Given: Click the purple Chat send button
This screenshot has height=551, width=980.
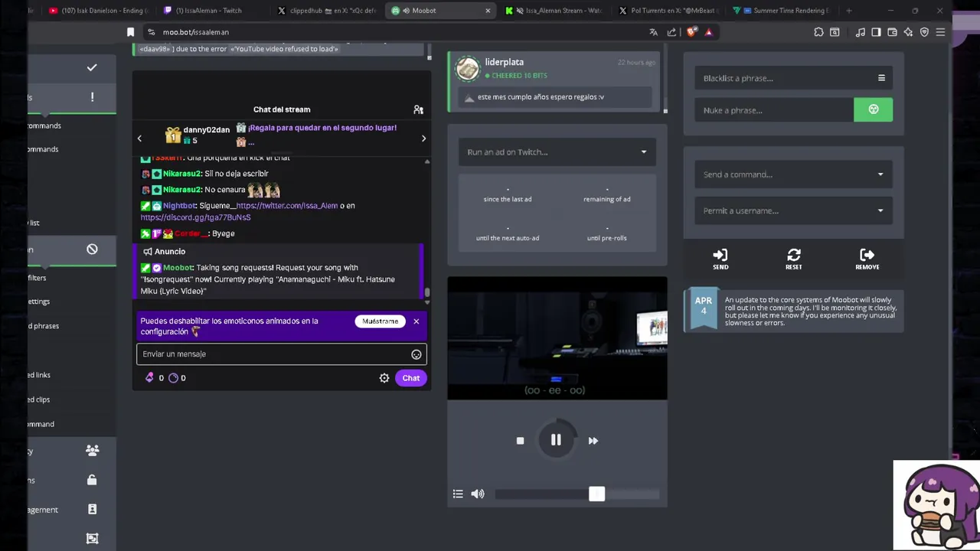Looking at the screenshot, I should 411,378.
